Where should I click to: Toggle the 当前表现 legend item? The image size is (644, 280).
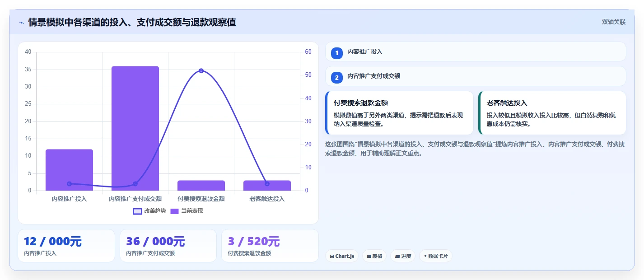pos(187,211)
